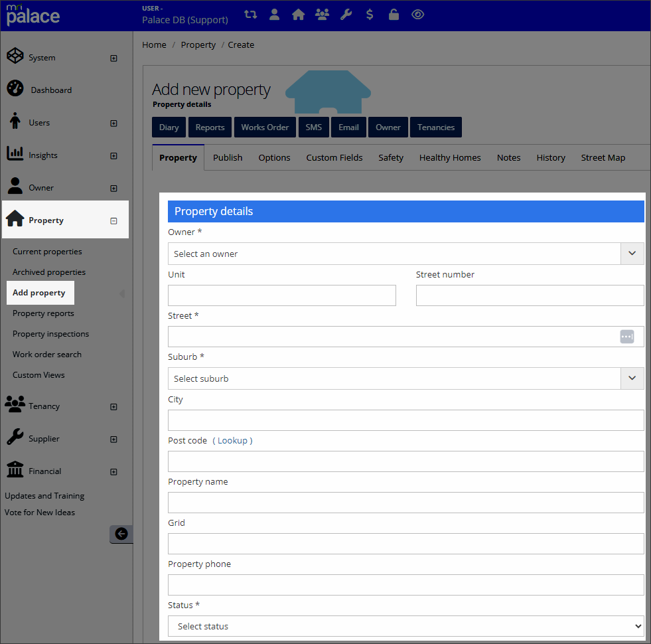Open the Safety tab

(391, 158)
